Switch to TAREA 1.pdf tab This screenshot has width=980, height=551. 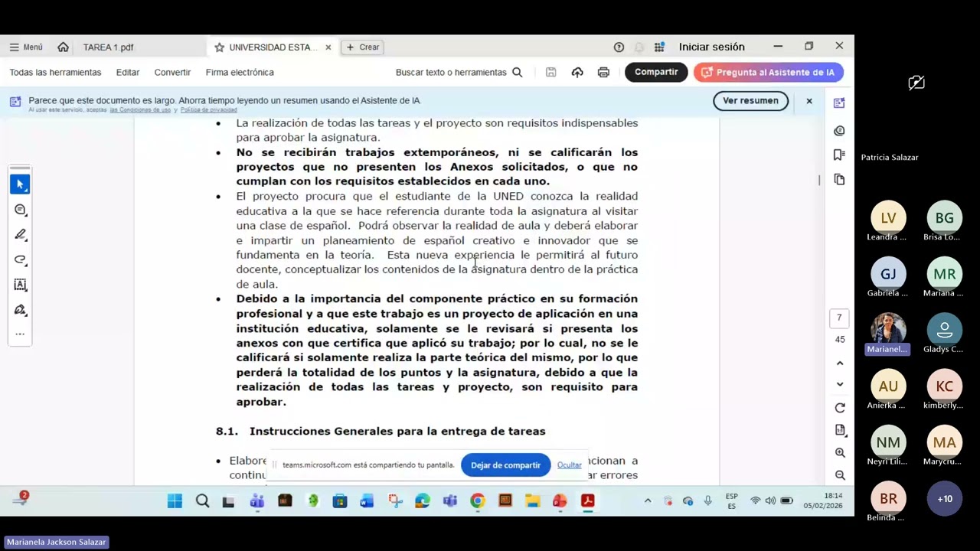(x=108, y=47)
